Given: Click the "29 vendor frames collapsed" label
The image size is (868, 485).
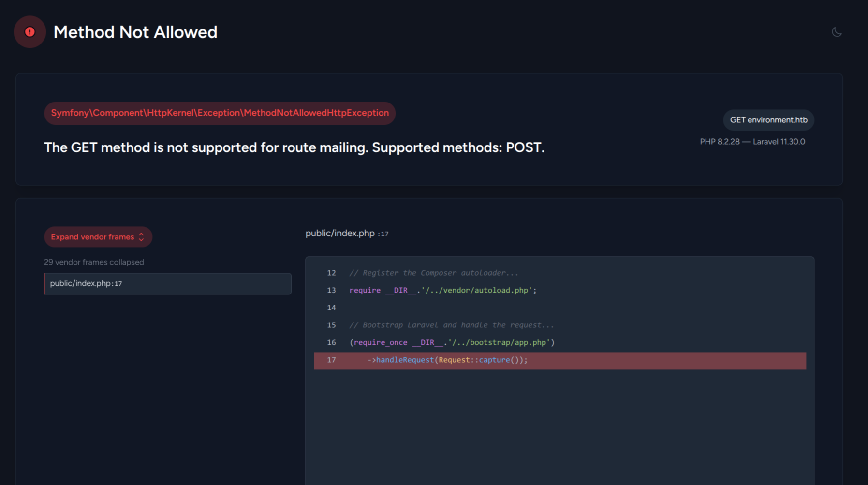Looking at the screenshot, I should pyautogui.click(x=94, y=262).
